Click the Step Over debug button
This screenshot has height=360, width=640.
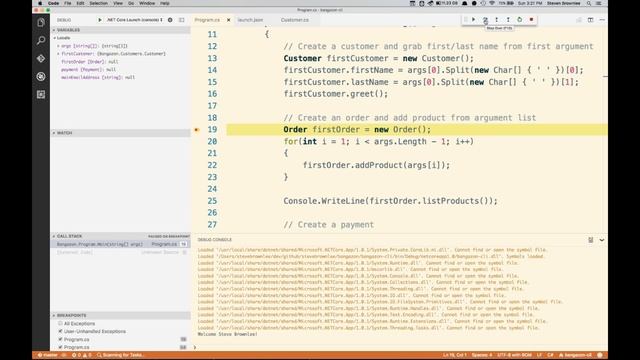(x=485, y=20)
